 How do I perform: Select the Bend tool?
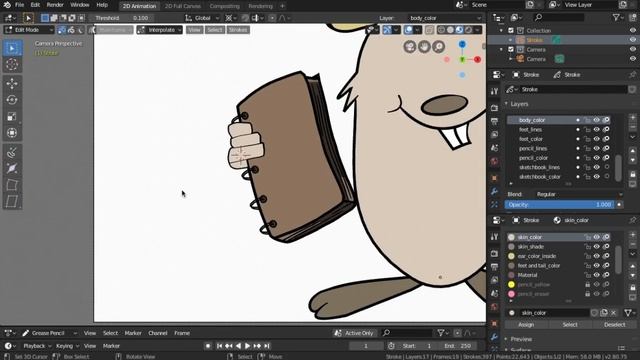coord(12,185)
